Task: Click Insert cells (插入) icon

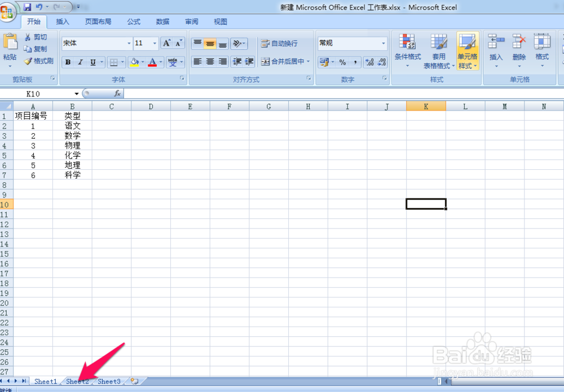Action: pos(496,42)
